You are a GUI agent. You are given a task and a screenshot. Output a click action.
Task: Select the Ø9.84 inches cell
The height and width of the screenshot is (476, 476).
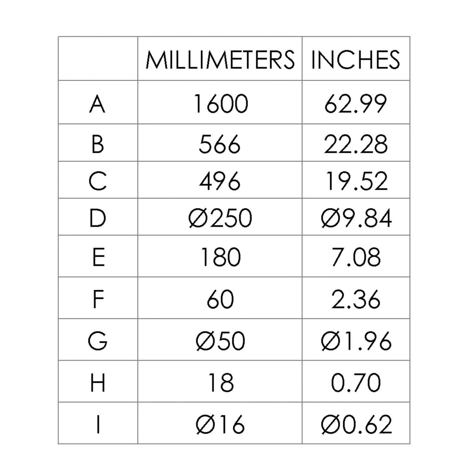[356, 218]
